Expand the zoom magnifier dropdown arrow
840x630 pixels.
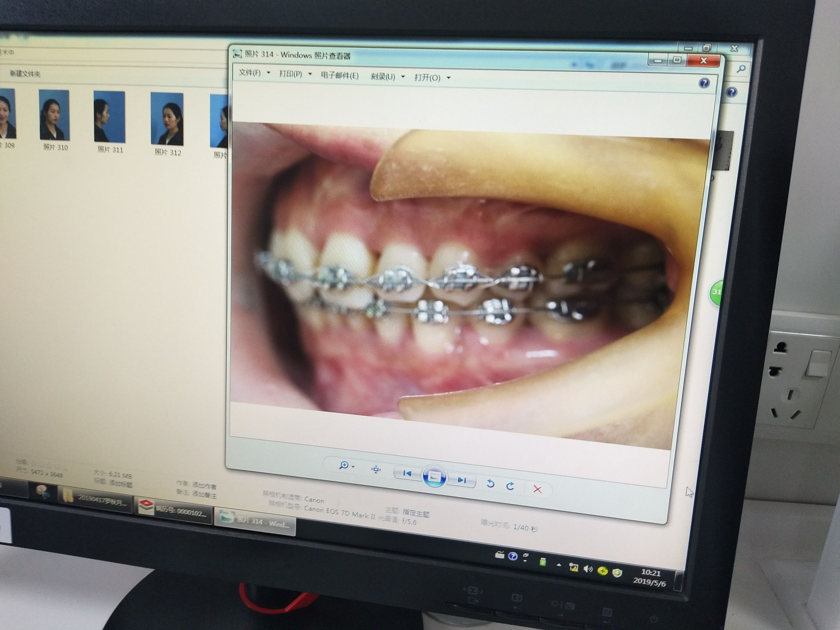coord(354,466)
